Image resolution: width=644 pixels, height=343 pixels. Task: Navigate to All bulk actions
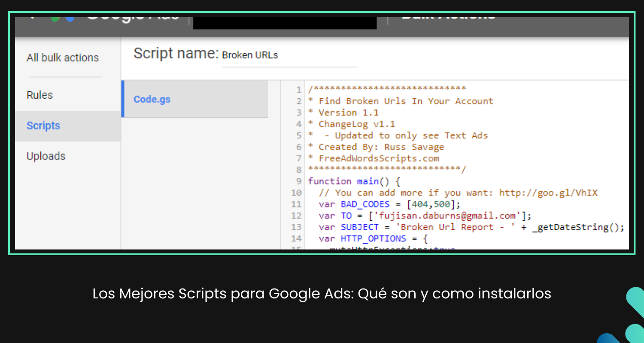pyautogui.click(x=63, y=57)
